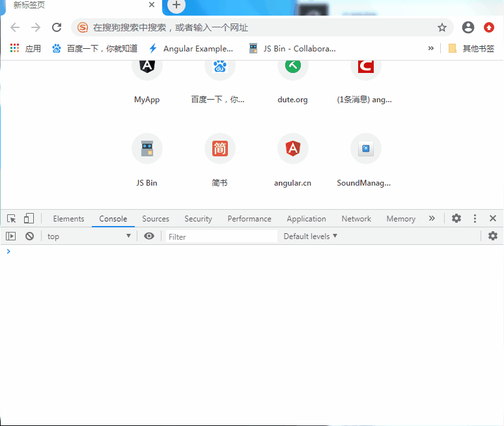
Task: Open the 简书 shortcut tile
Action: tap(220, 160)
